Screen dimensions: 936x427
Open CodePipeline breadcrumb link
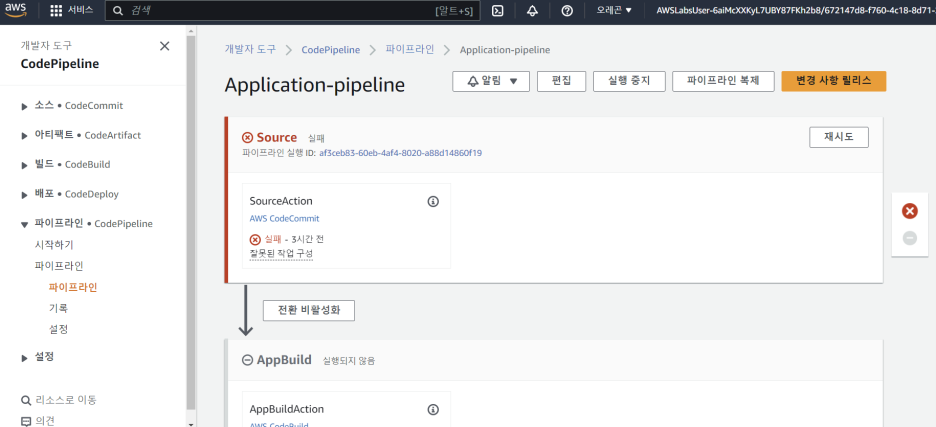tap(331, 50)
